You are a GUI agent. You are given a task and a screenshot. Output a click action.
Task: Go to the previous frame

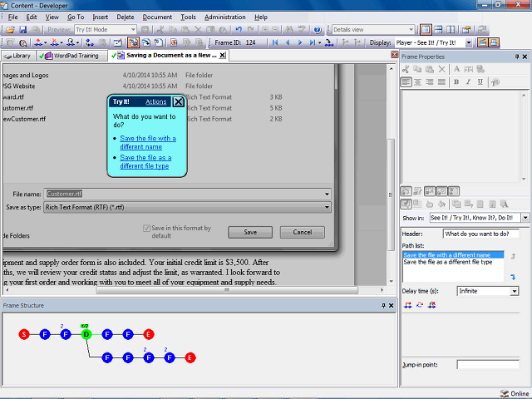click(x=288, y=42)
